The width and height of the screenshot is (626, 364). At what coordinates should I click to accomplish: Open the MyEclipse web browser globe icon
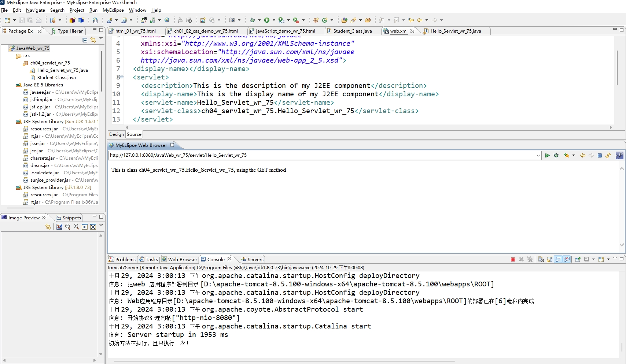167,20
